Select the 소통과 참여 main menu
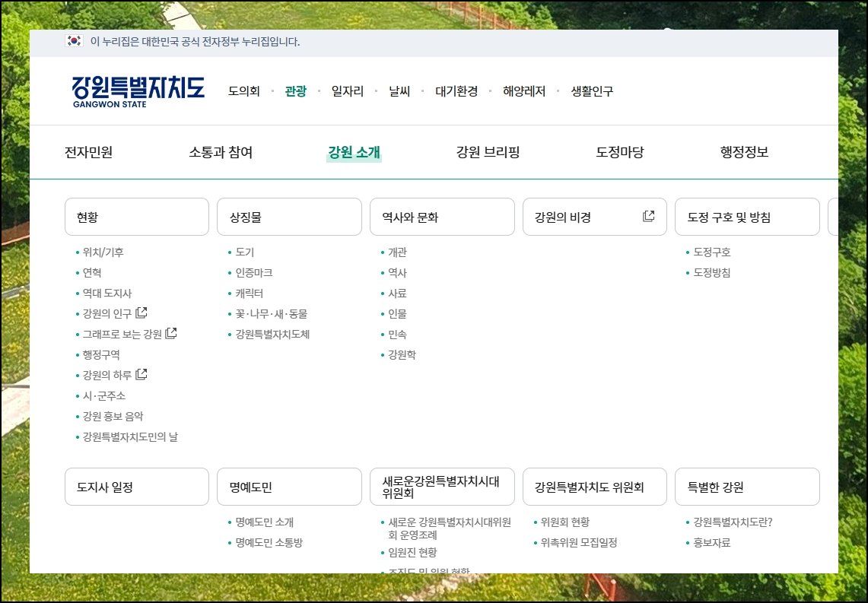This screenshot has height=603, width=868. [221, 152]
